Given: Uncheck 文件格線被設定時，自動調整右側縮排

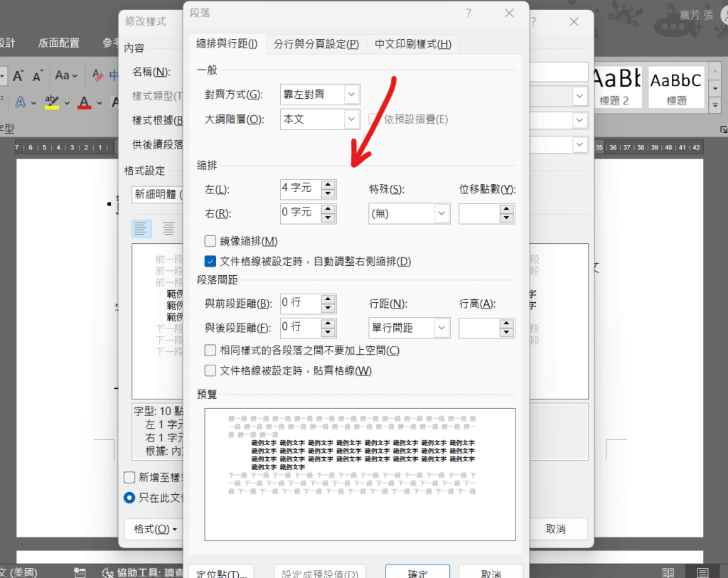Looking at the screenshot, I should click(x=210, y=261).
